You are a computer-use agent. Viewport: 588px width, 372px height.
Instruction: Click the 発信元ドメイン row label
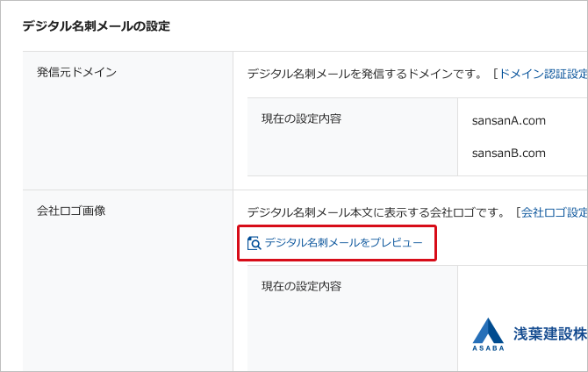click(x=76, y=72)
